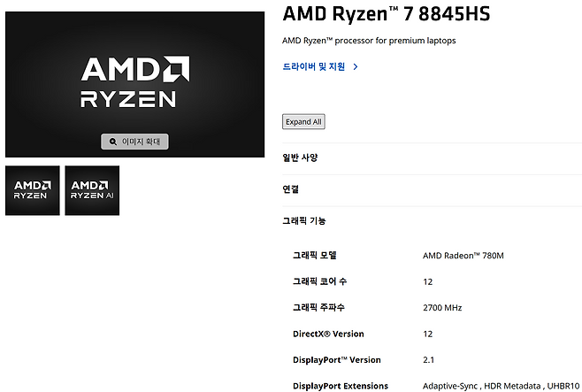Click the 2700 MHz frequency value
This screenshot has height=392, width=582.
pos(442,308)
